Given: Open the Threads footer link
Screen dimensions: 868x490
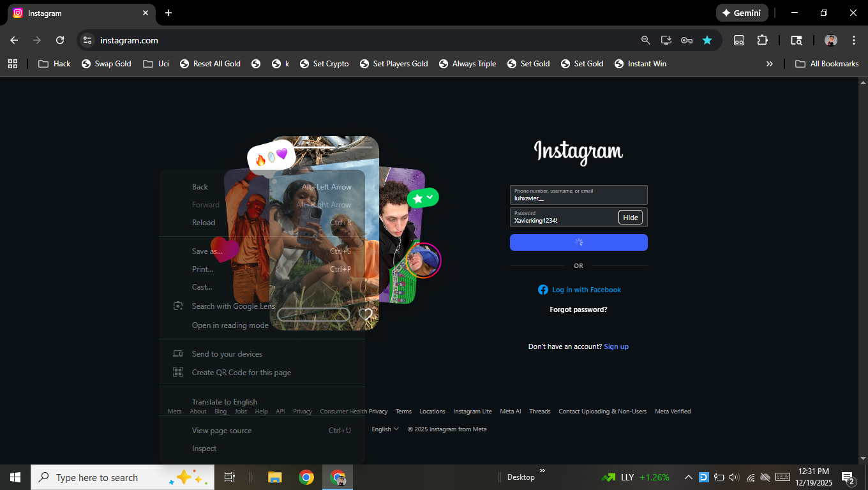Looking at the screenshot, I should pyautogui.click(x=539, y=412).
